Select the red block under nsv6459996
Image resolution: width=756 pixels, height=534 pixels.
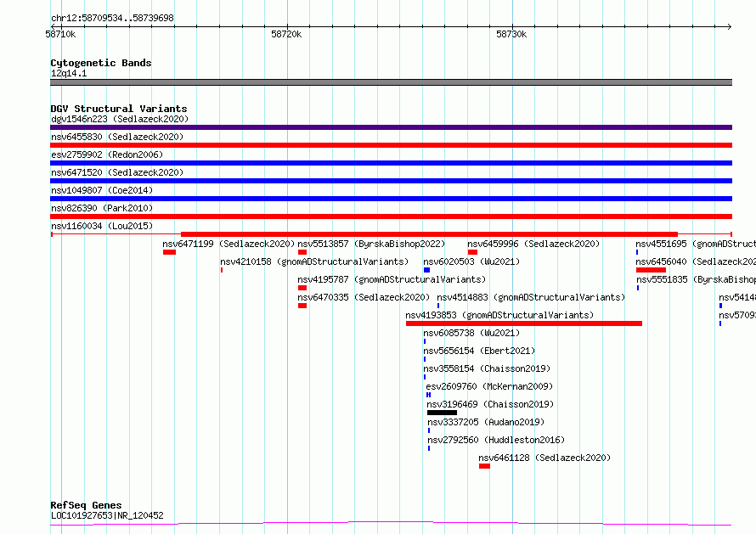(472, 252)
